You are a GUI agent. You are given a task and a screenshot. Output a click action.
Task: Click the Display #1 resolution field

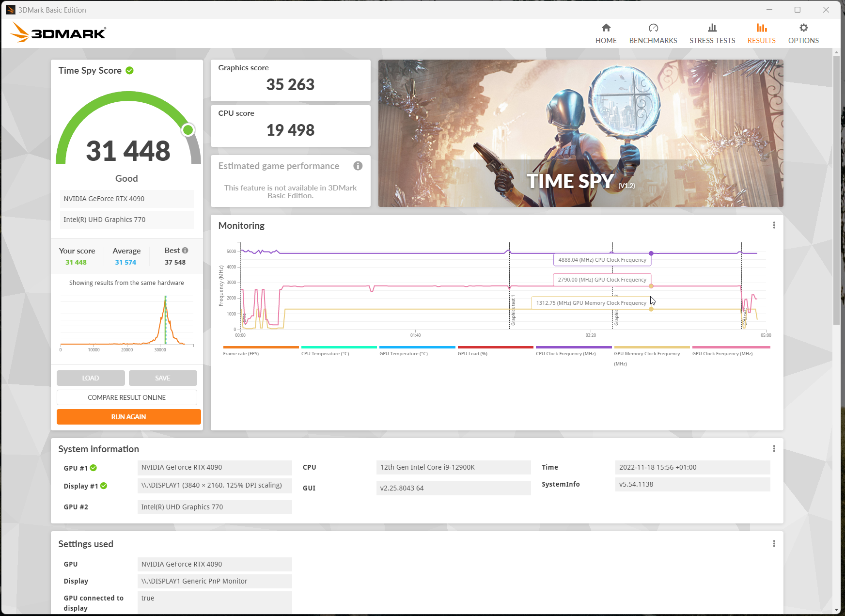(x=215, y=486)
